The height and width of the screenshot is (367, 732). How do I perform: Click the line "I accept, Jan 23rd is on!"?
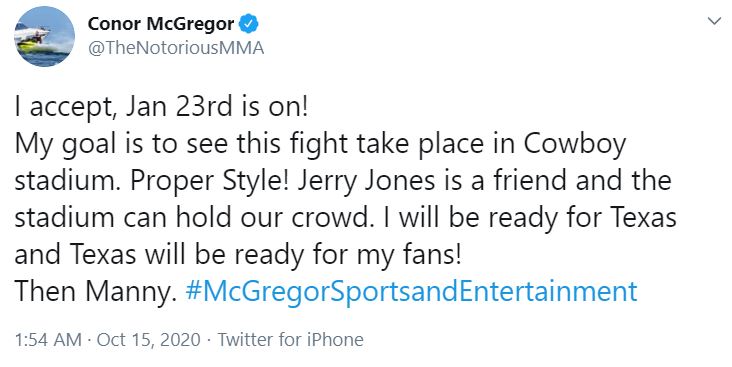[x=162, y=109]
